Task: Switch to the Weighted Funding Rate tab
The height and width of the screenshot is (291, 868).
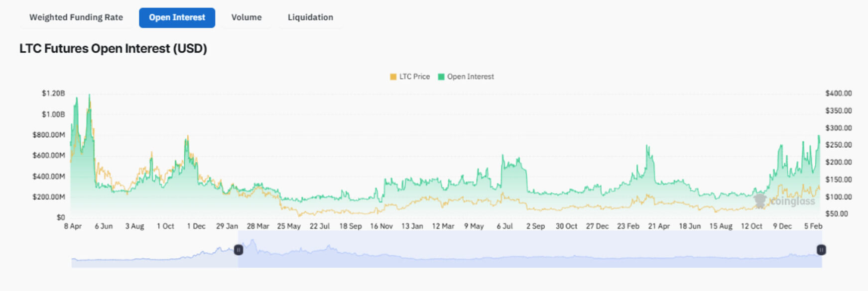Action: click(x=76, y=17)
